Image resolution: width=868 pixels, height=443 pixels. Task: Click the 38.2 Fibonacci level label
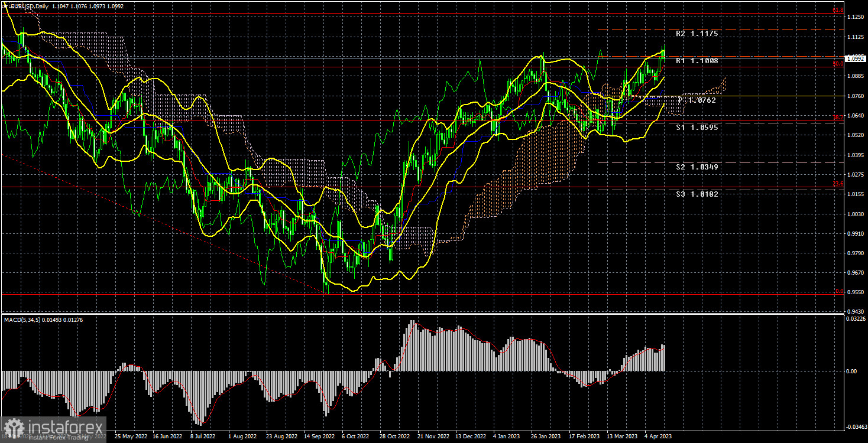(838, 118)
